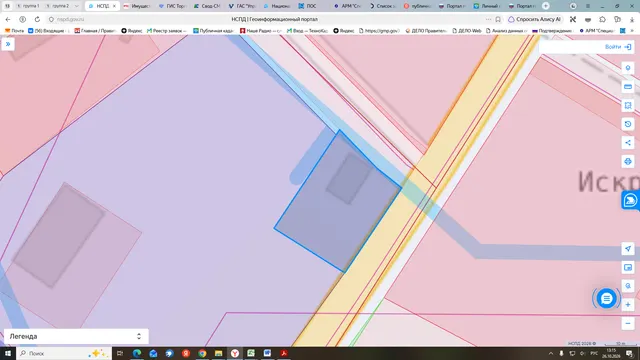Viewport: 640px width, 360px height.
Task: Click the magnifier search-on-map icon
Action: pos(628,286)
